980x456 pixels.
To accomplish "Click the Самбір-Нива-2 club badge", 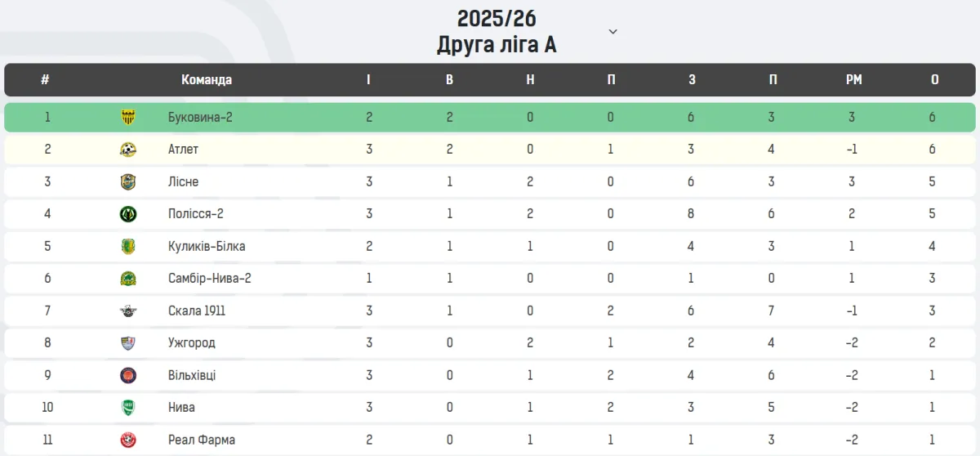I will [128, 279].
